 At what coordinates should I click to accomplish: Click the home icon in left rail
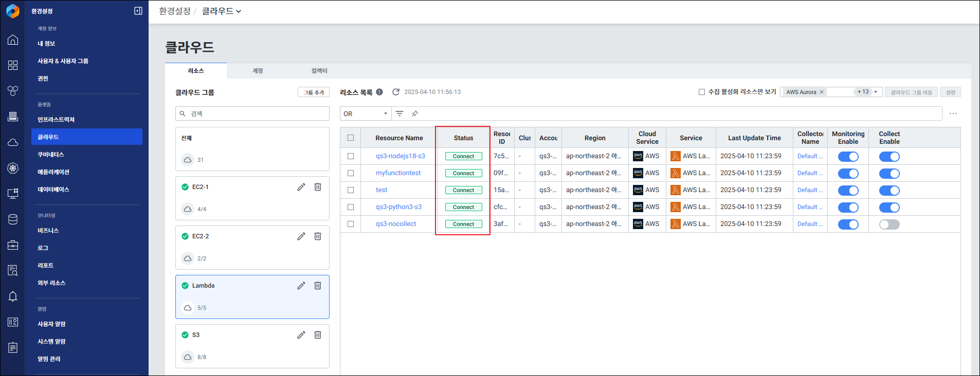13,40
